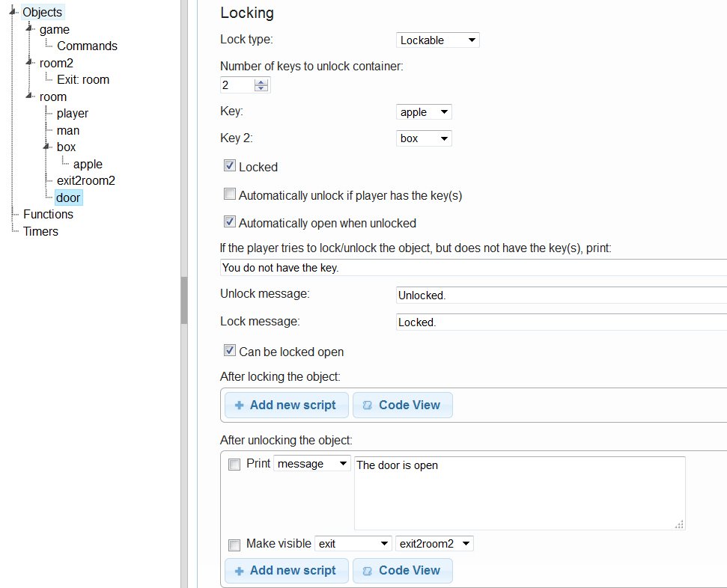Open the Timers tree item

[x=40, y=231]
